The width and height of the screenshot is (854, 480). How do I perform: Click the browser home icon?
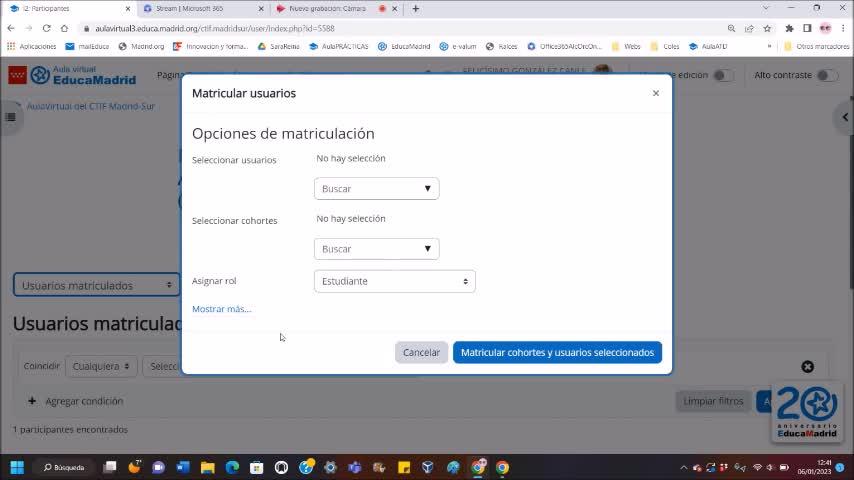pos(64,28)
